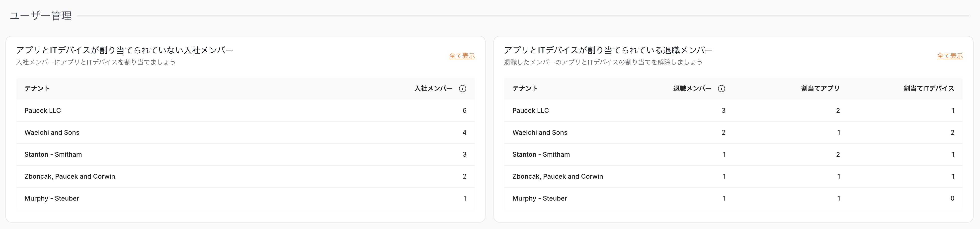The image size is (980, 229).
Task: Click the 入社メンバー column header
Action: click(433, 88)
